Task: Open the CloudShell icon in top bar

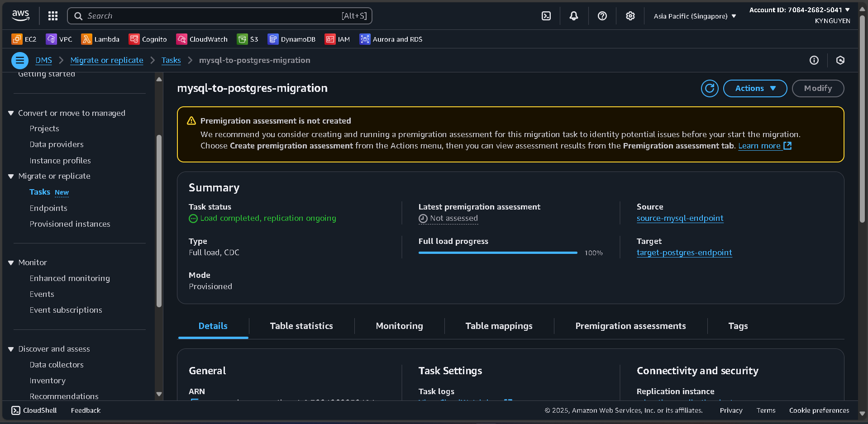Action: point(546,16)
